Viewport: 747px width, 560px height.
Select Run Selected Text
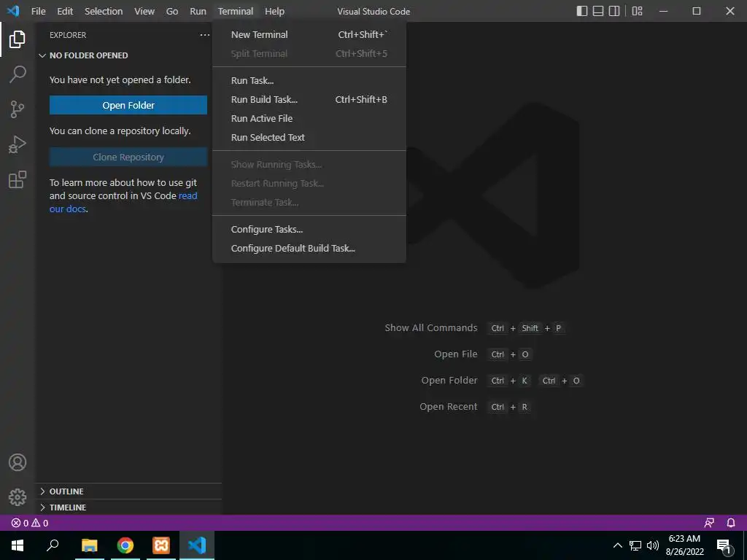point(309,138)
